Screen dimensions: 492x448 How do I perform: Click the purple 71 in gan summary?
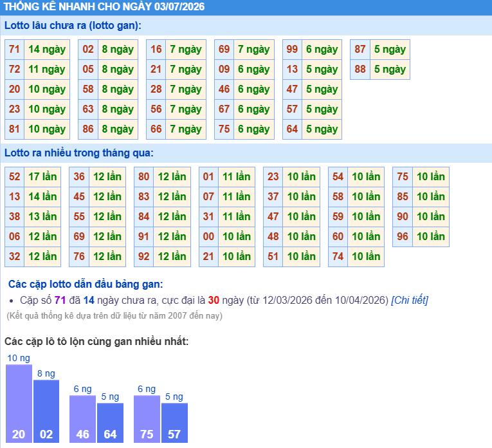[x=60, y=300]
